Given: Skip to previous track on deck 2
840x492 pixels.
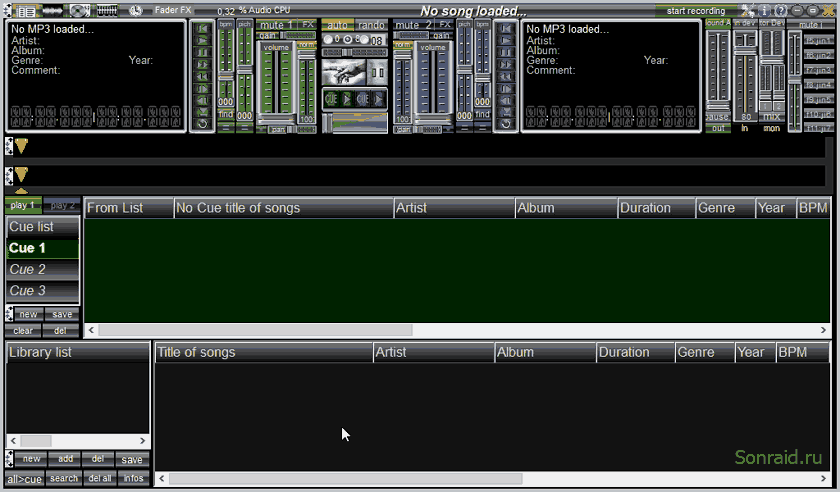Looking at the screenshot, I should click(x=505, y=28).
